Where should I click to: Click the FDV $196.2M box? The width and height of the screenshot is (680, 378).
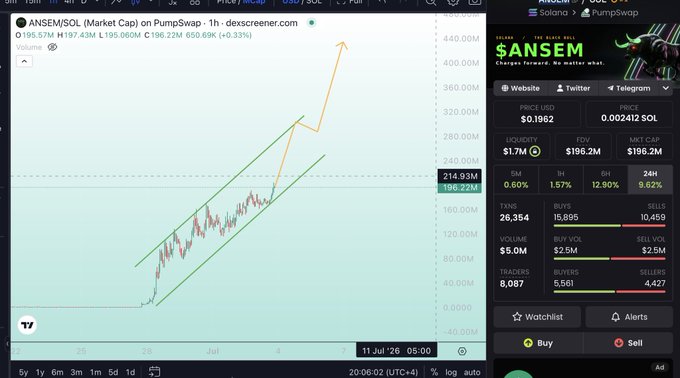point(583,146)
